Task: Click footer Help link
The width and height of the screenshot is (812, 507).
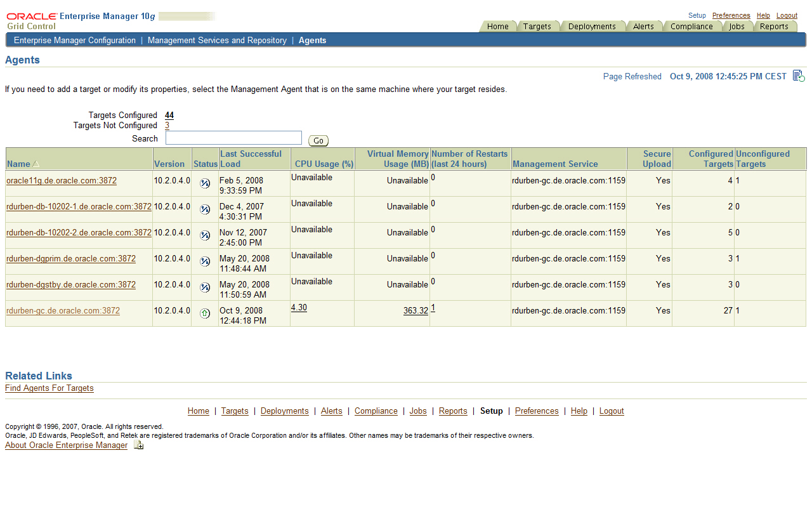Action: 579,411
